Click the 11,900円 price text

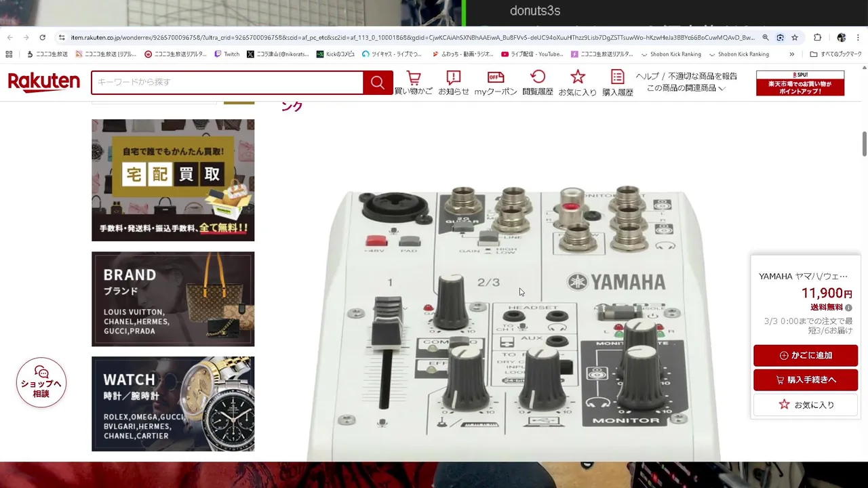click(x=827, y=293)
